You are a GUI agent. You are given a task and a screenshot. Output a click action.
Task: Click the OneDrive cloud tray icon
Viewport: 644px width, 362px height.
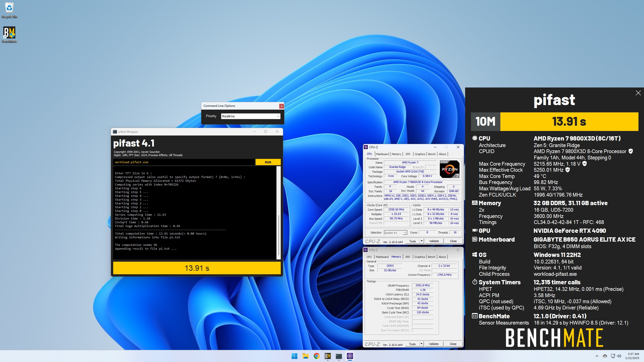[x=605, y=356]
